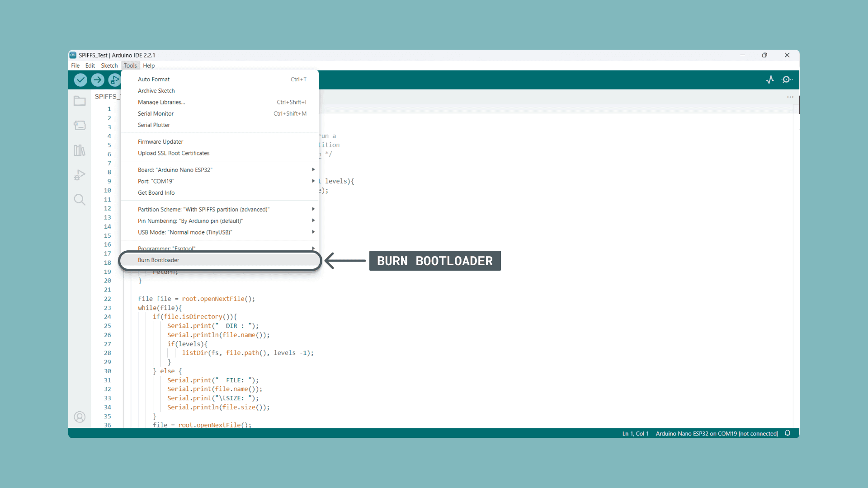Open the Search magnifier sidebar icon

tap(80, 200)
